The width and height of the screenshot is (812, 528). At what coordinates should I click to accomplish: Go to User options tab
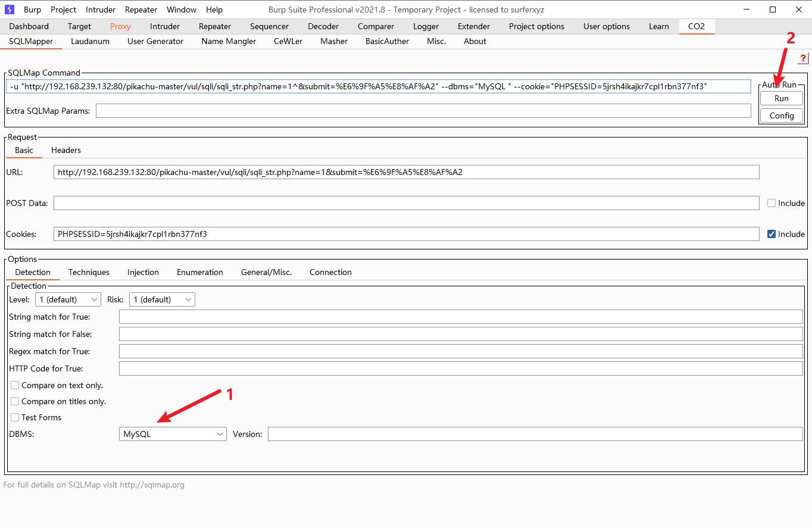point(607,26)
